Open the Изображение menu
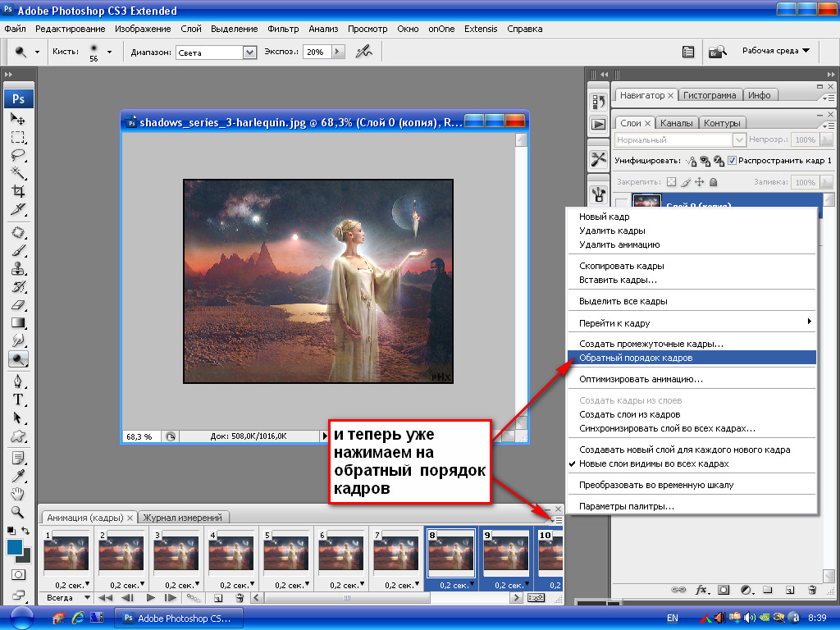 tap(143, 29)
